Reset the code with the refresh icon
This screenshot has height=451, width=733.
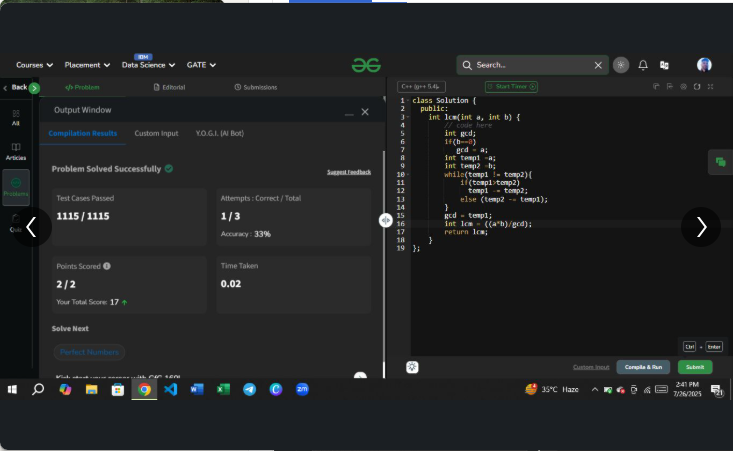(x=697, y=86)
